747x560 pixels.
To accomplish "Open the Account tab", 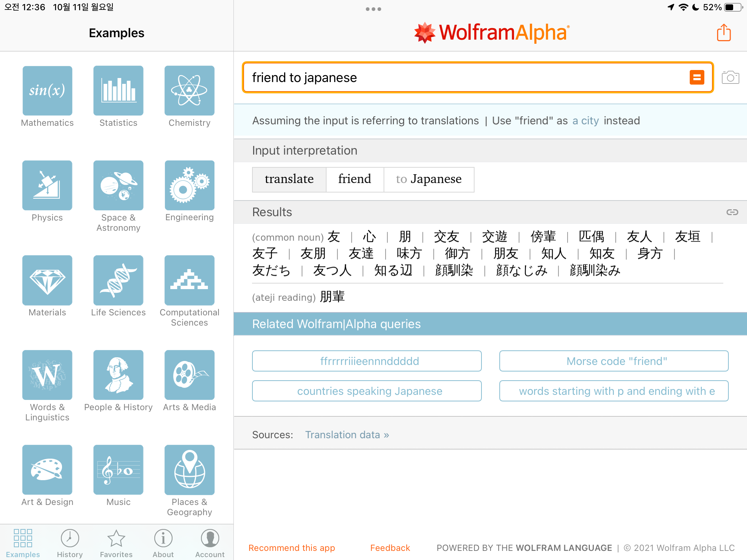I will point(210,543).
